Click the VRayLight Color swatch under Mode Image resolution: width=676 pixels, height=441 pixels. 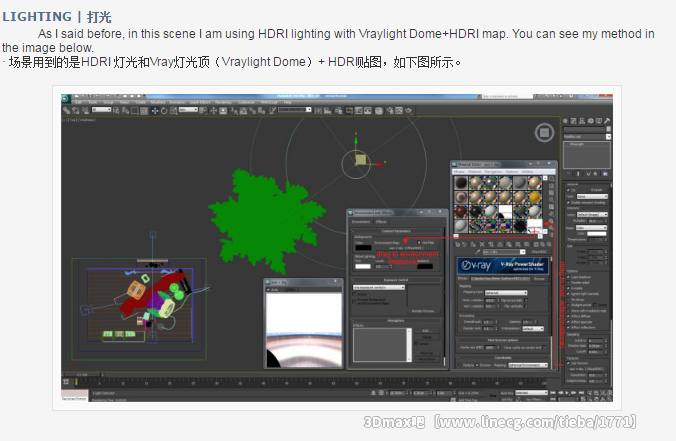597,234
